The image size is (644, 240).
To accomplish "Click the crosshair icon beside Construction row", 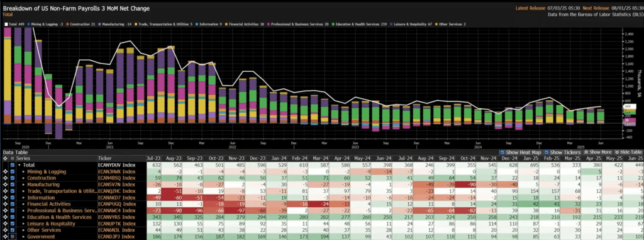I will (4, 178).
